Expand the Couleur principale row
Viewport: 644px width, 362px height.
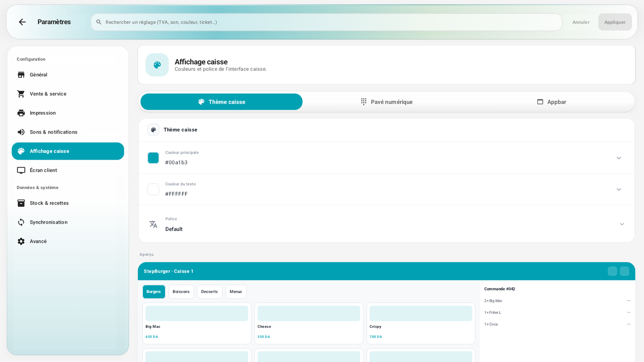point(386,158)
